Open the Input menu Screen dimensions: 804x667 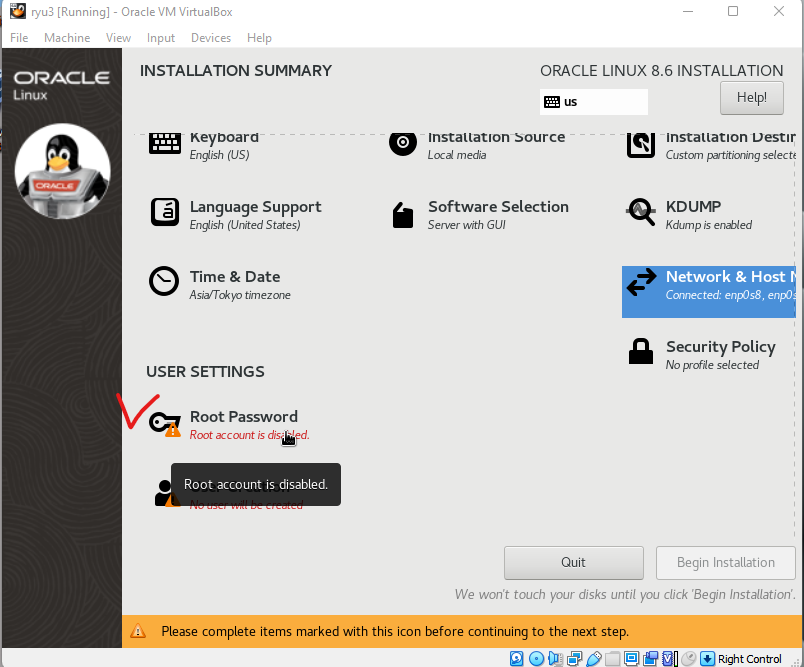point(161,38)
